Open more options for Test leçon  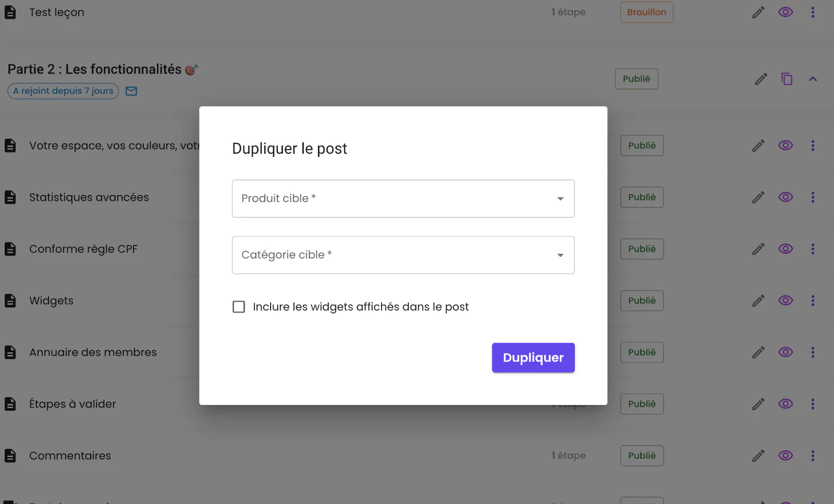pos(813,12)
